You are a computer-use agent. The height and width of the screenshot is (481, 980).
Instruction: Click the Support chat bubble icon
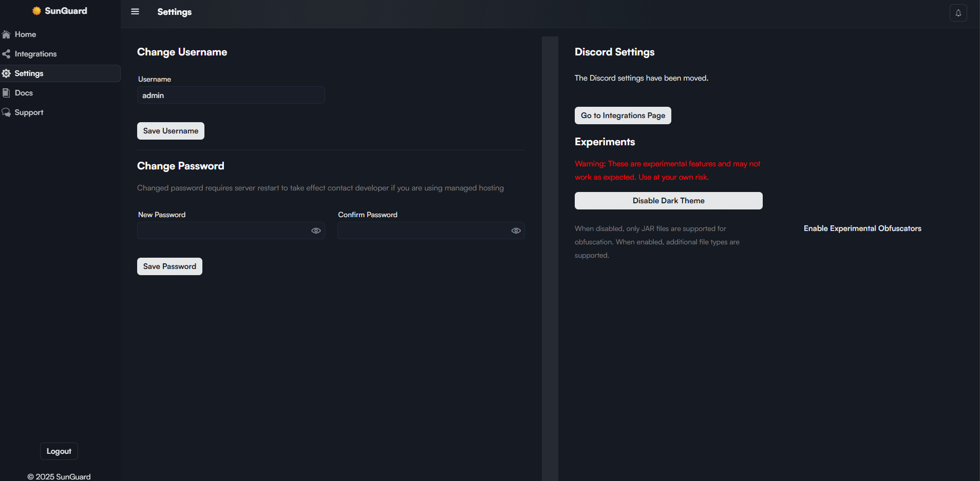click(6, 112)
